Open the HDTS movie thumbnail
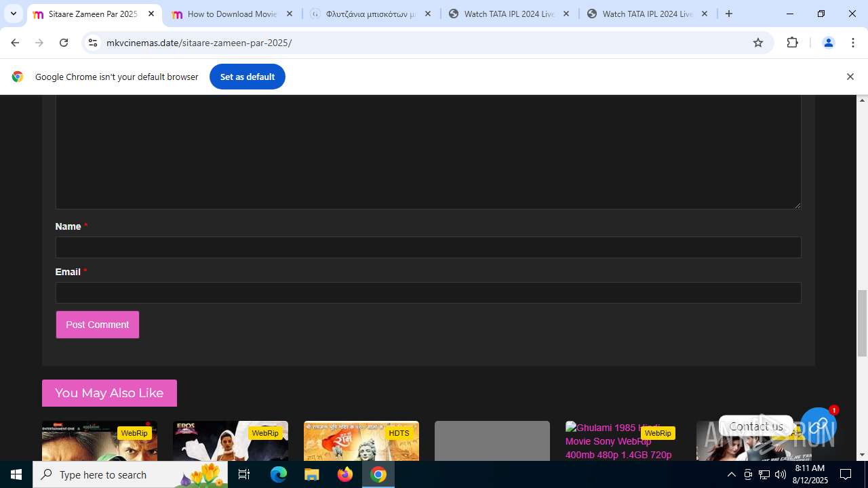868x488 pixels. pos(361,441)
